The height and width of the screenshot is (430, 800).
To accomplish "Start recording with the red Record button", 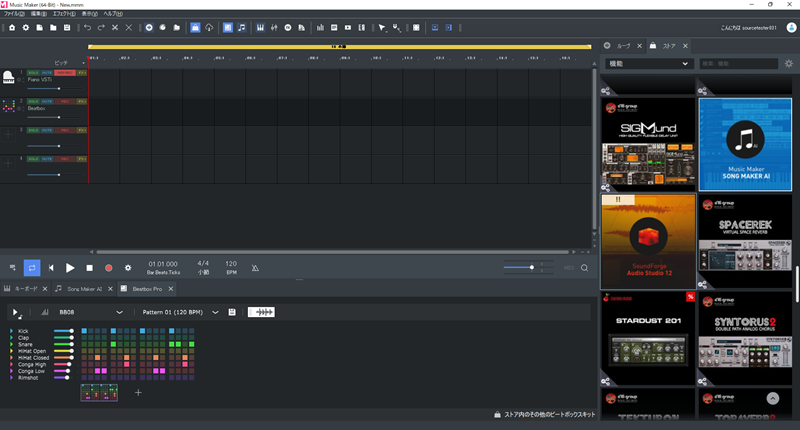I will coord(109,268).
